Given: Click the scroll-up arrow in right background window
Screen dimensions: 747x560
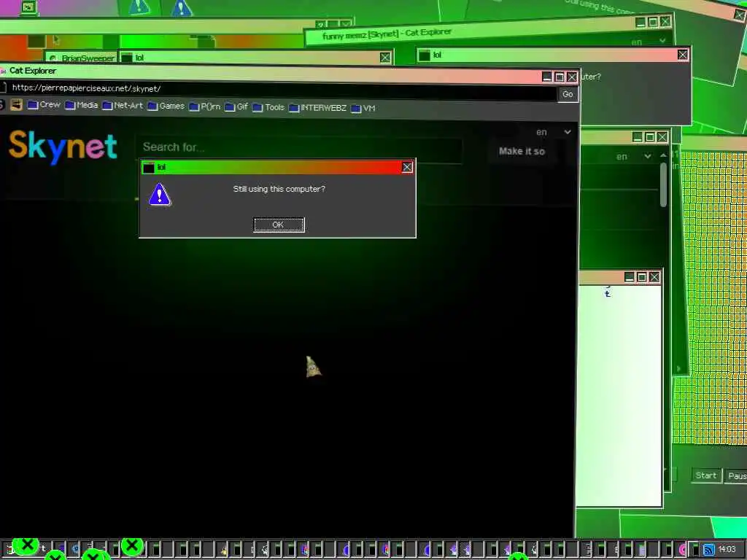Looking at the screenshot, I should click(663, 156).
